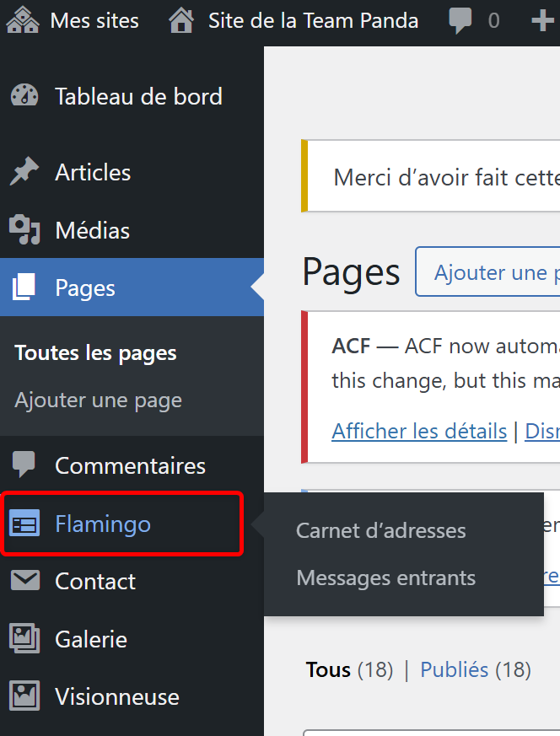
Task: Open the Commentaires speech bubble icon
Action: pyautogui.click(x=24, y=465)
